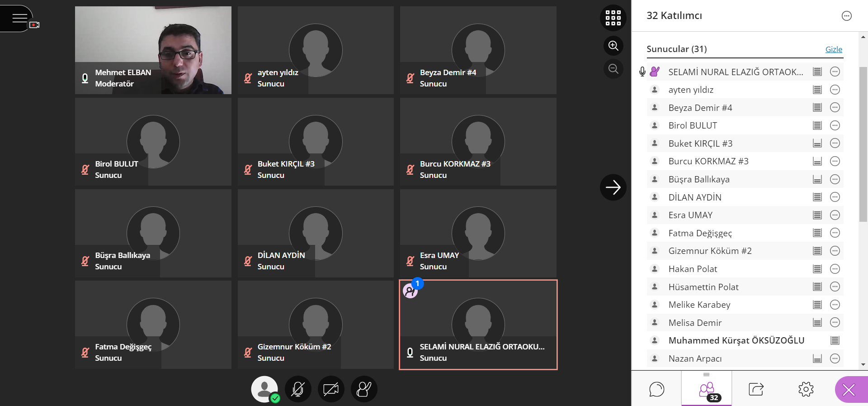Hide the Sunucular list with Gizle
Image resolution: width=868 pixels, height=406 pixels.
(834, 49)
